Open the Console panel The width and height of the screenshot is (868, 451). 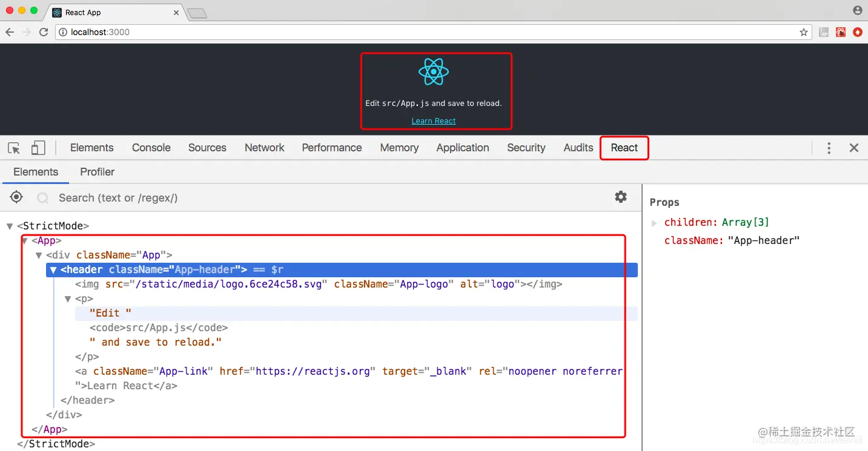point(151,148)
